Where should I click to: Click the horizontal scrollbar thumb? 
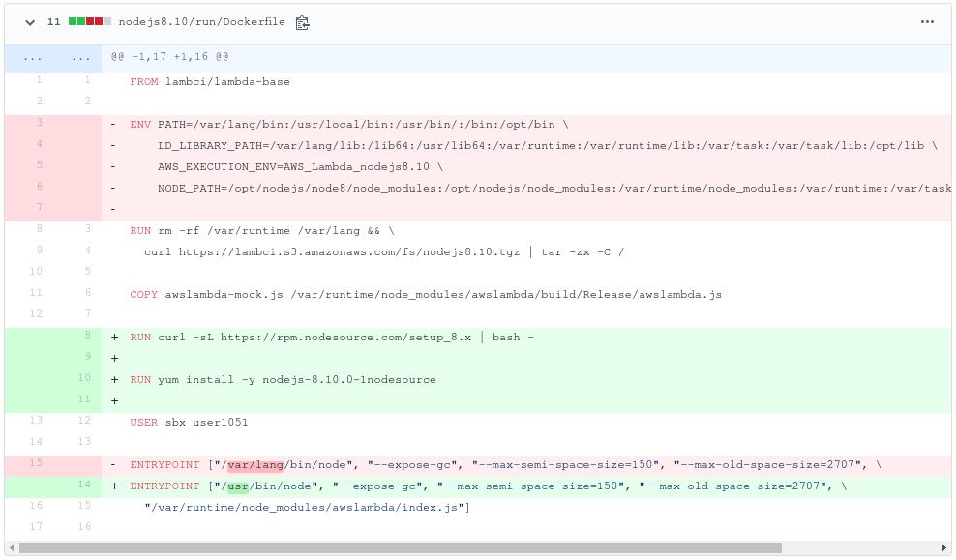pyautogui.click(x=400, y=547)
